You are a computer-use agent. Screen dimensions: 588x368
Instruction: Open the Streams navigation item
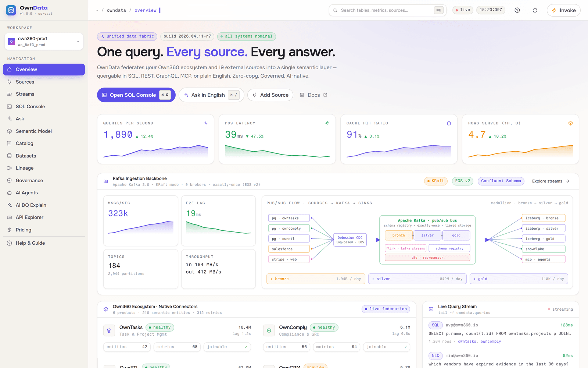coord(44,94)
